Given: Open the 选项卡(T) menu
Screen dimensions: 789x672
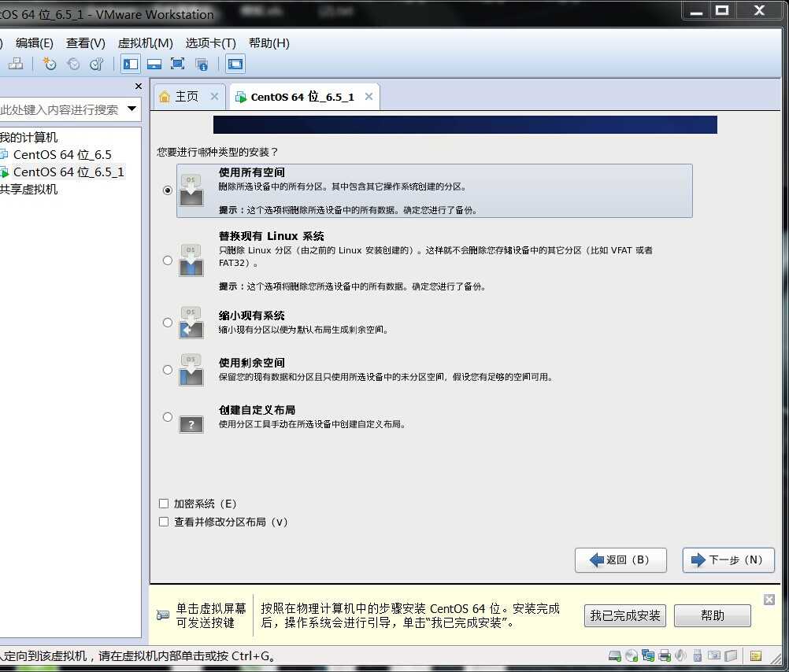Looking at the screenshot, I should point(210,43).
